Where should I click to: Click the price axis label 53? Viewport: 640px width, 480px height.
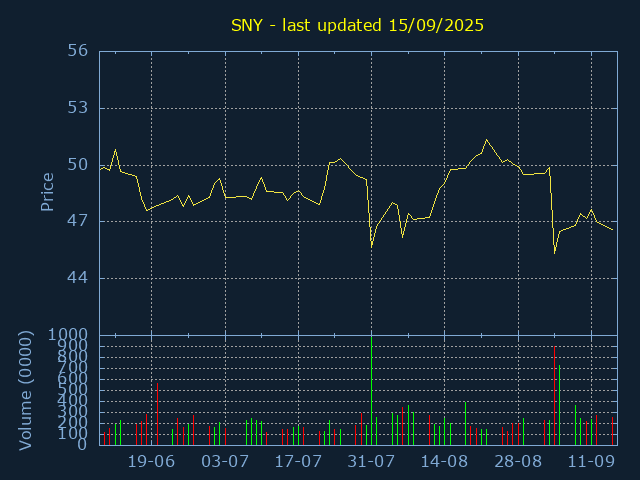pyautogui.click(x=78, y=108)
